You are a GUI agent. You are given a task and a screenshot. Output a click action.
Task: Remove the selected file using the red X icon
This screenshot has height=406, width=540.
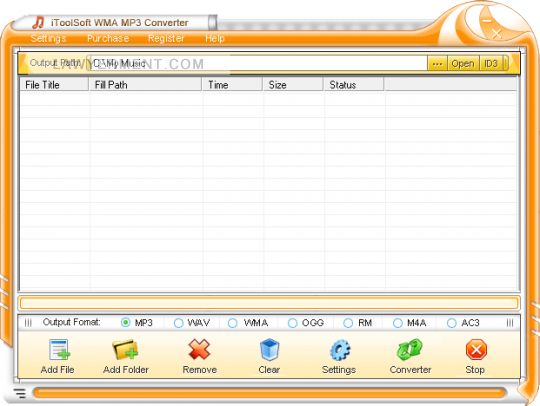coord(199,349)
